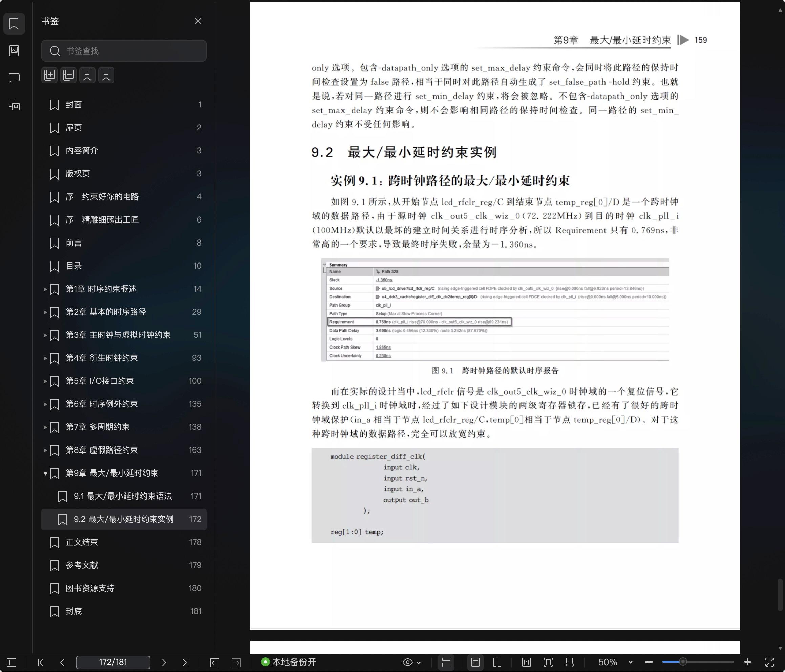Click the add bookmark icon

[87, 75]
